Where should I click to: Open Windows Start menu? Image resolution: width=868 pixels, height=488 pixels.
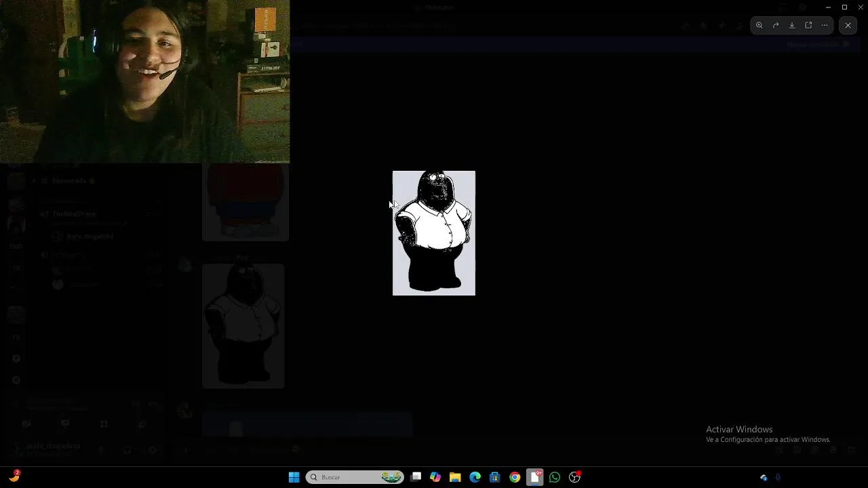(x=294, y=477)
